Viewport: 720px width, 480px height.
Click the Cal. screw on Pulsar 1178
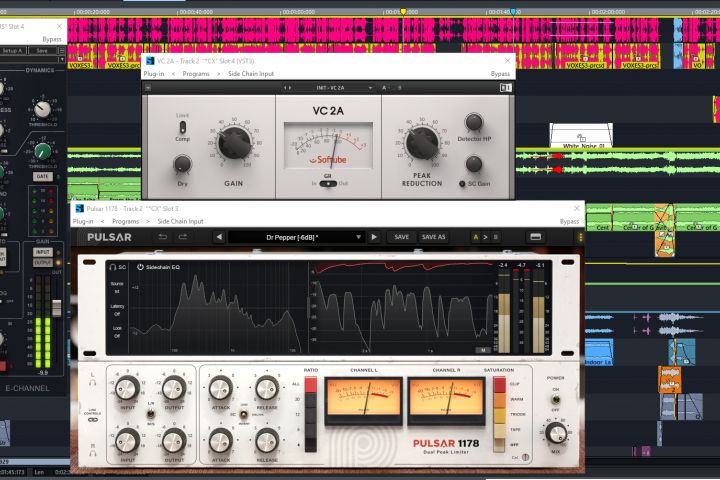(x=525, y=457)
